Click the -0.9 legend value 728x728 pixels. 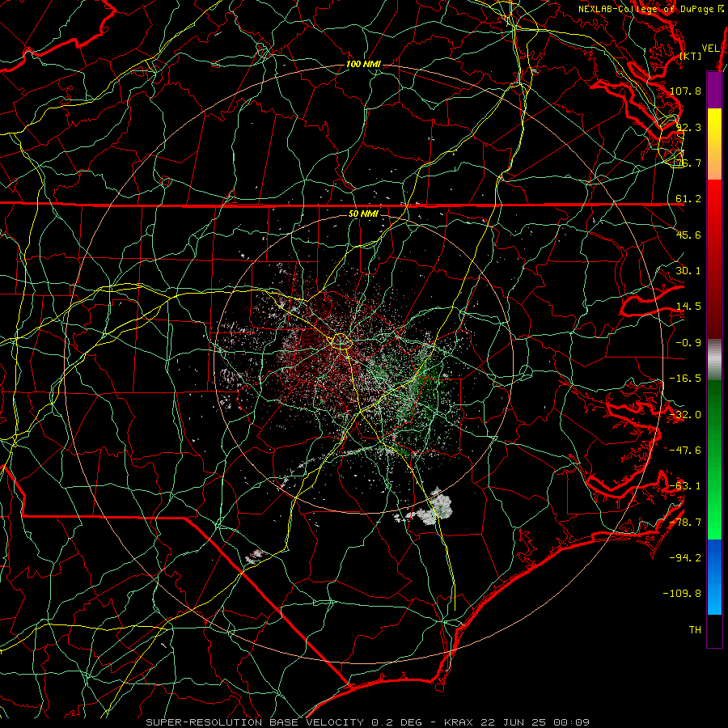pyautogui.click(x=688, y=343)
